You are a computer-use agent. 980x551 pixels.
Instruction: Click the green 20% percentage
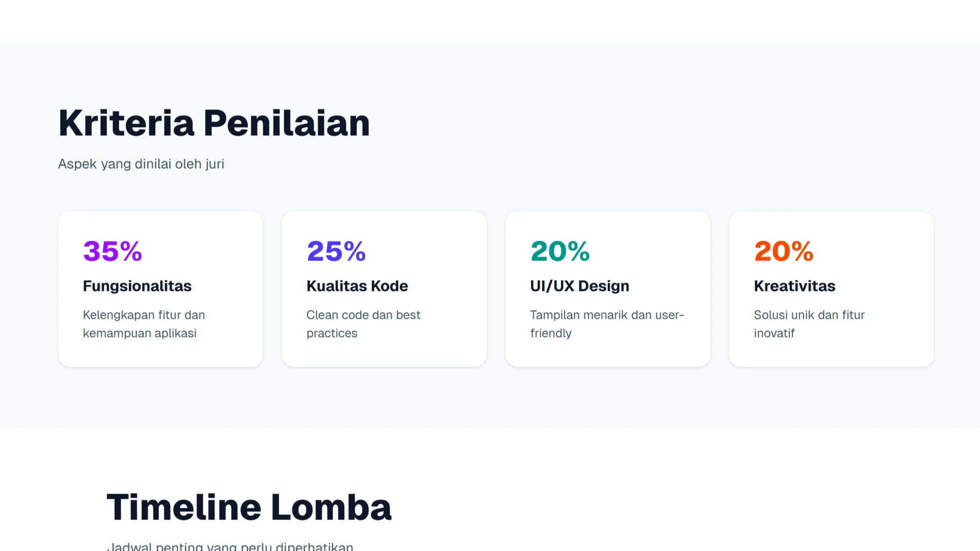[x=560, y=251]
